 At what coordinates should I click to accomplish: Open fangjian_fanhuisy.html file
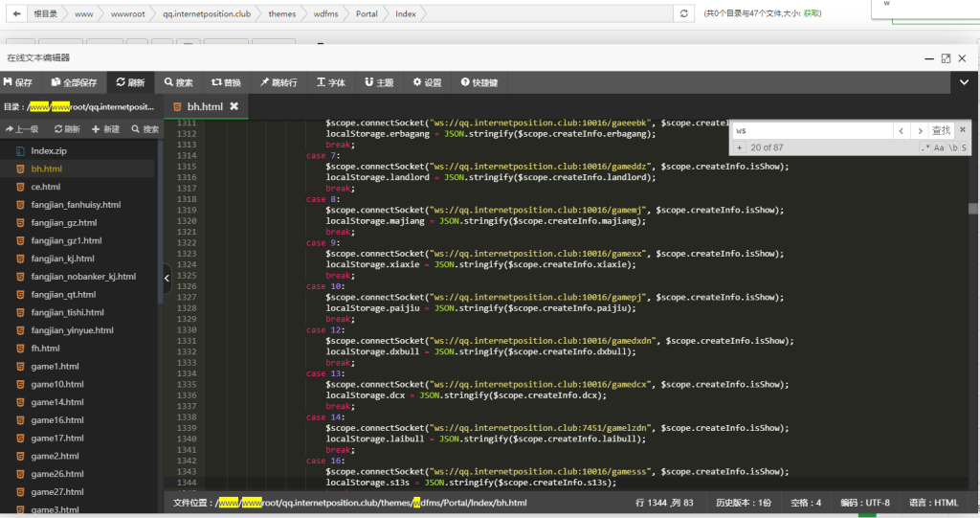[x=78, y=205]
